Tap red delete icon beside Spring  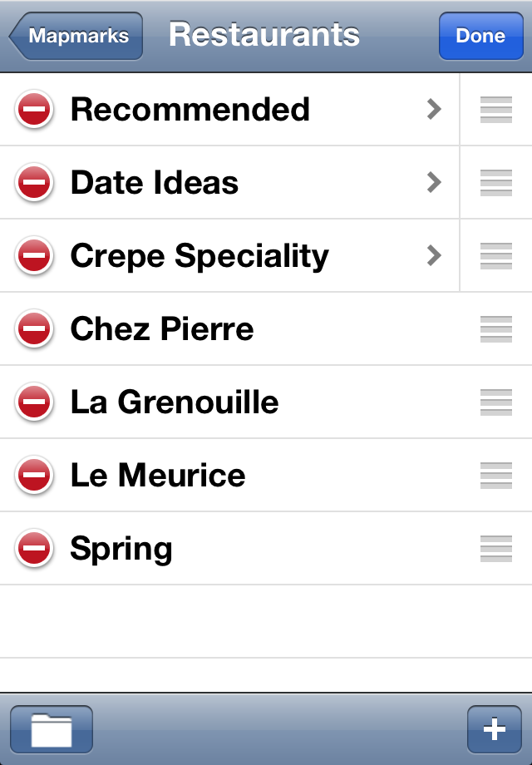(34, 548)
